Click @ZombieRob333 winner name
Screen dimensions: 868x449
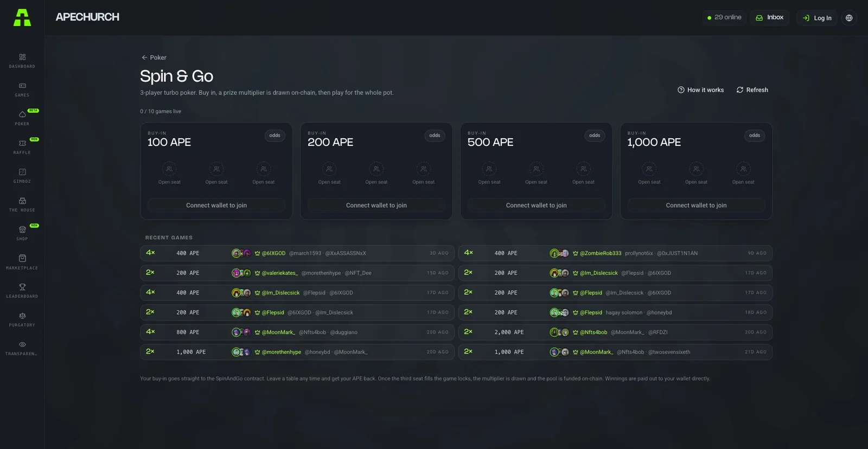tap(601, 253)
